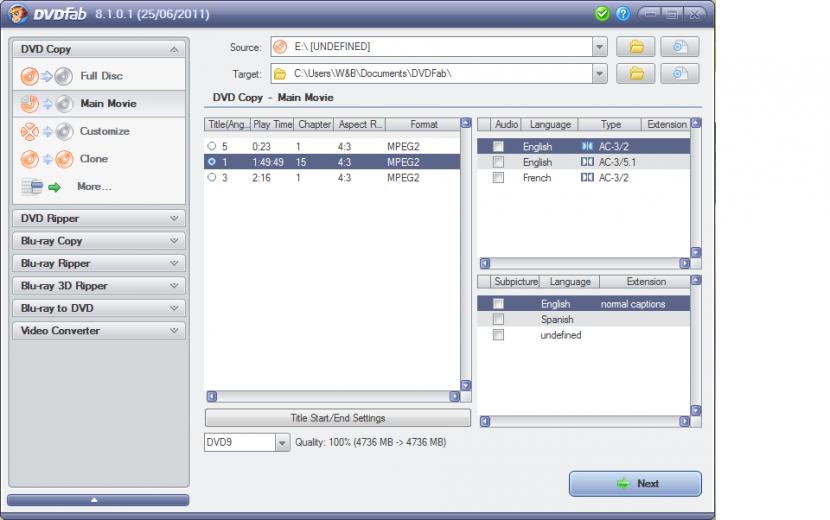
Task: Choose target ISO image file icon
Action: click(x=680, y=74)
